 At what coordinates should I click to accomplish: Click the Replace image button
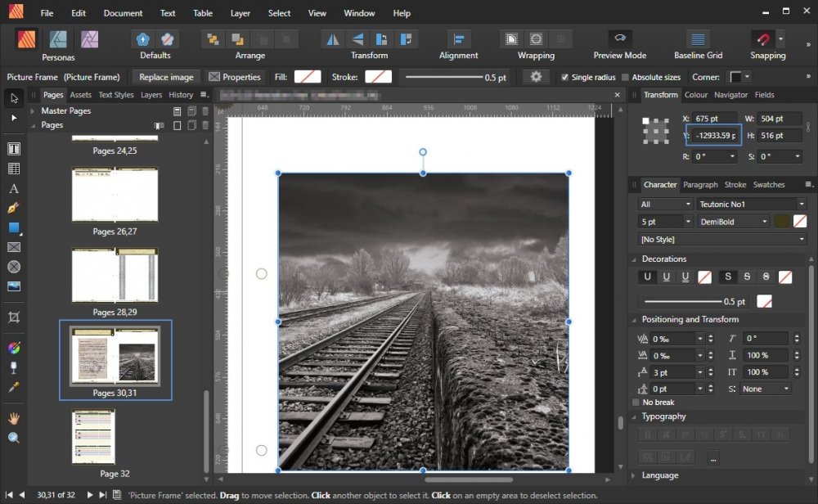[166, 77]
